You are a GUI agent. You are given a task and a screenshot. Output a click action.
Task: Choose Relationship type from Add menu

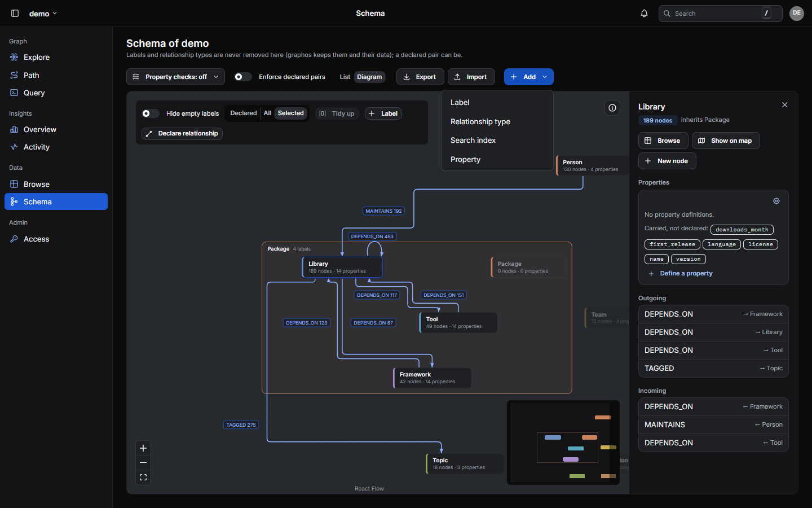click(x=497, y=121)
